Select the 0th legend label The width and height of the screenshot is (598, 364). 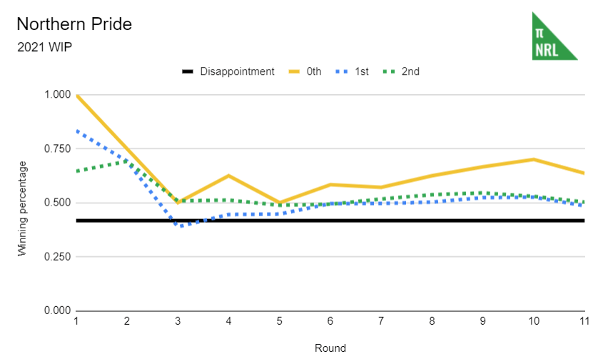click(x=314, y=71)
